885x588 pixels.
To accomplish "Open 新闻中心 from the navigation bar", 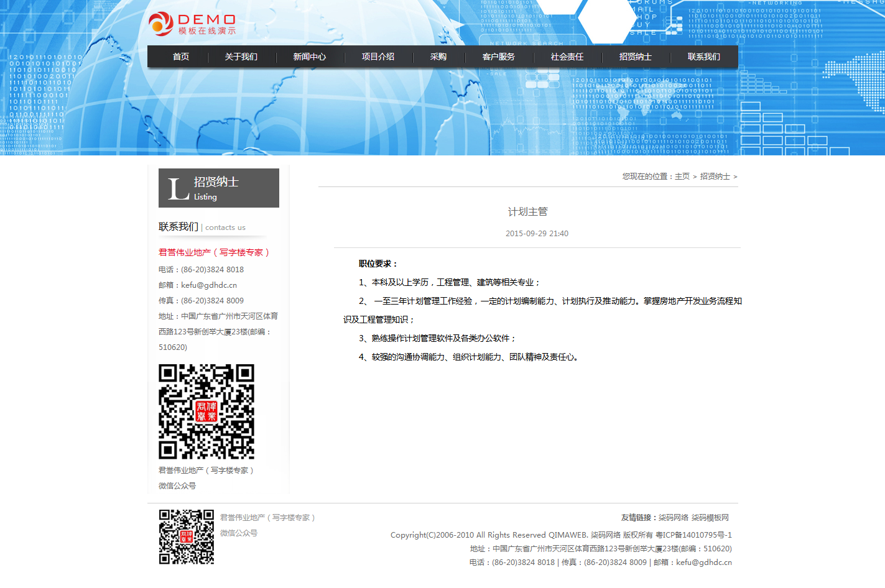I will [309, 57].
